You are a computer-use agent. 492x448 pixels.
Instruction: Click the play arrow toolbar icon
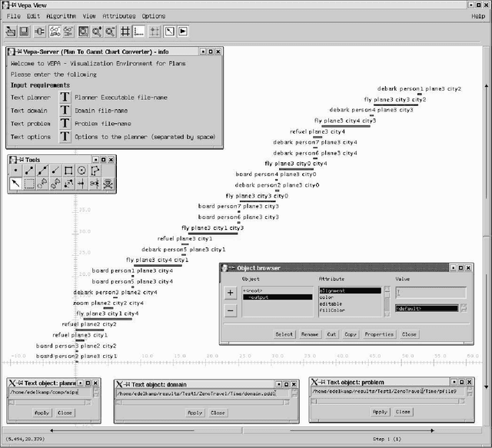click(x=183, y=32)
